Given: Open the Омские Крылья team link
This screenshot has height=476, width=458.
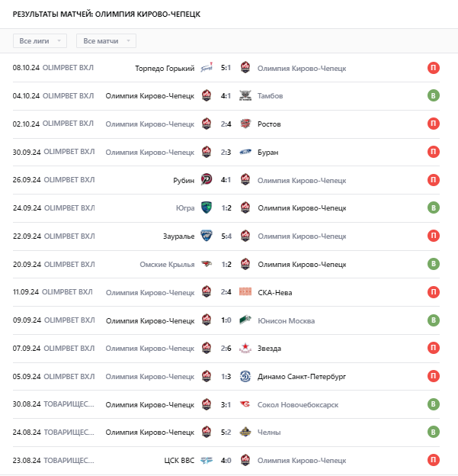Looking at the screenshot, I should pyautogui.click(x=168, y=264).
